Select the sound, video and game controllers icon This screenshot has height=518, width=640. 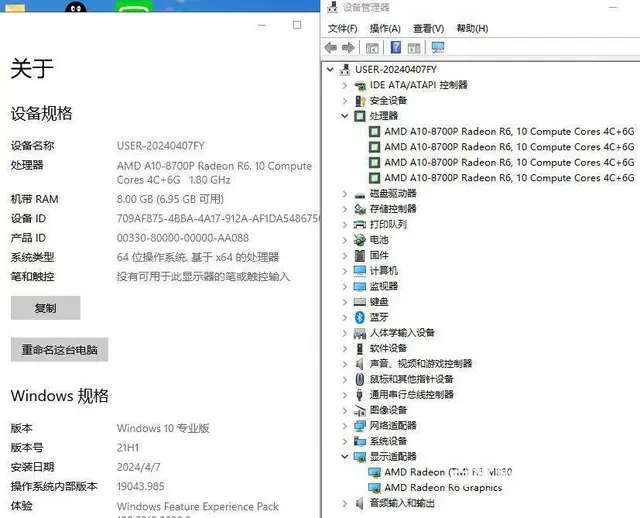[x=360, y=364]
